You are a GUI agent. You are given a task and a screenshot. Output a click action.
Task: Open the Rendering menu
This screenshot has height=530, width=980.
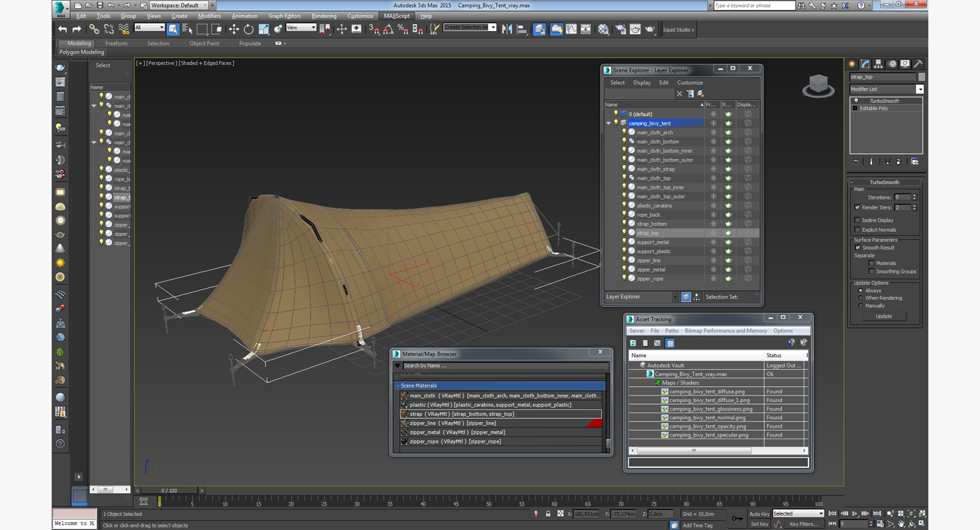(x=324, y=16)
